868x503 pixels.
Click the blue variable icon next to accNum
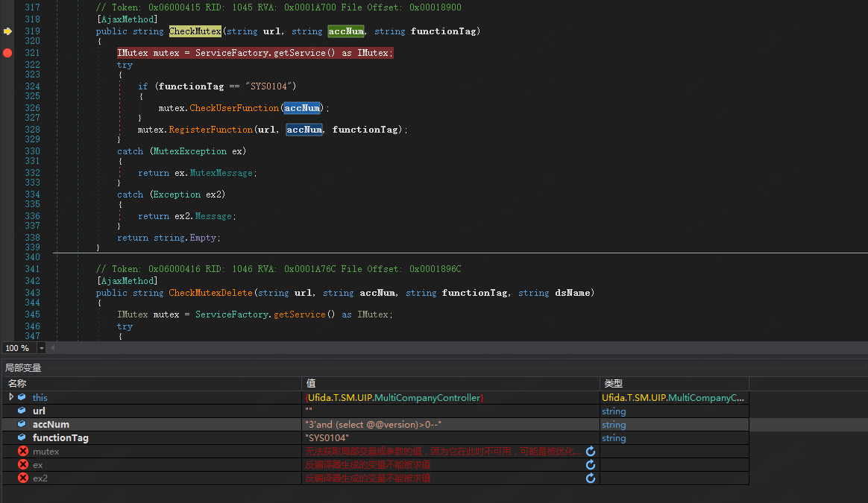point(22,425)
